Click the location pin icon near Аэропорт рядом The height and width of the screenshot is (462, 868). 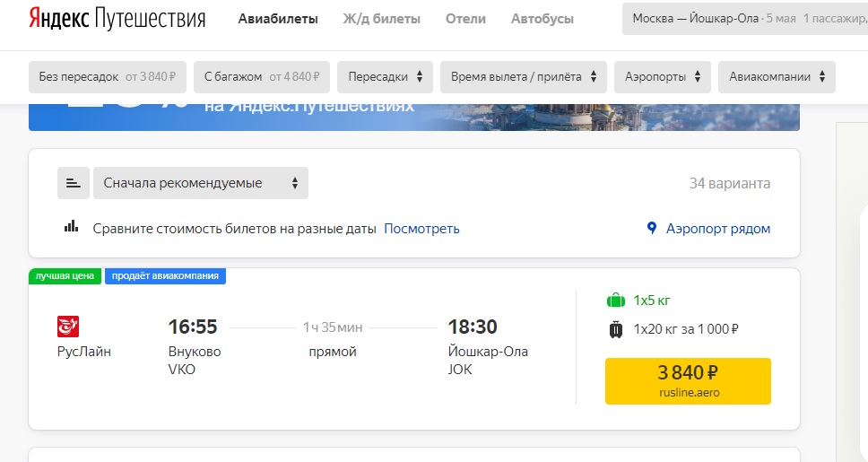[652, 229]
